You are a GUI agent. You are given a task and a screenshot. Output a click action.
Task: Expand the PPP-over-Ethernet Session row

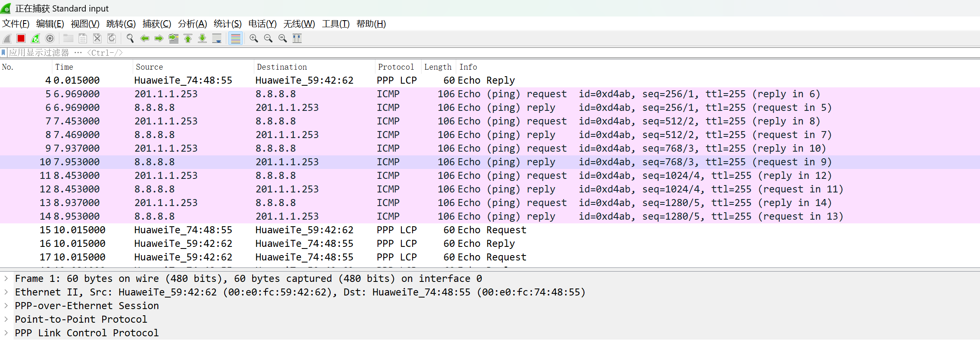(x=6, y=306)
